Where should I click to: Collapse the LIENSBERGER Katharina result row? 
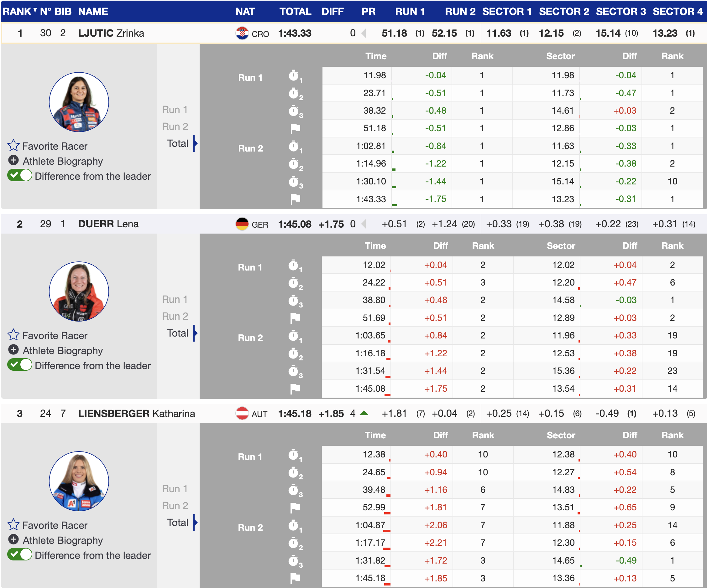click(136, 413)
